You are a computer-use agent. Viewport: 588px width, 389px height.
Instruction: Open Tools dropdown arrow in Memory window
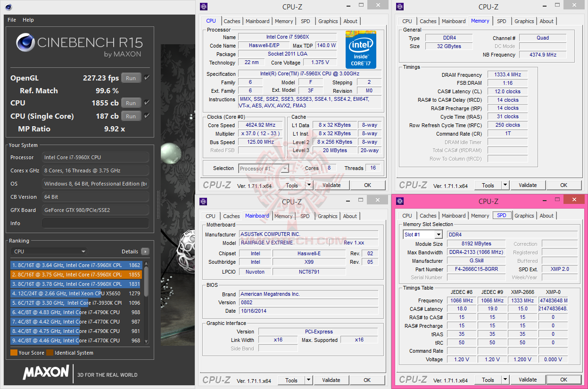click(505, 186)
